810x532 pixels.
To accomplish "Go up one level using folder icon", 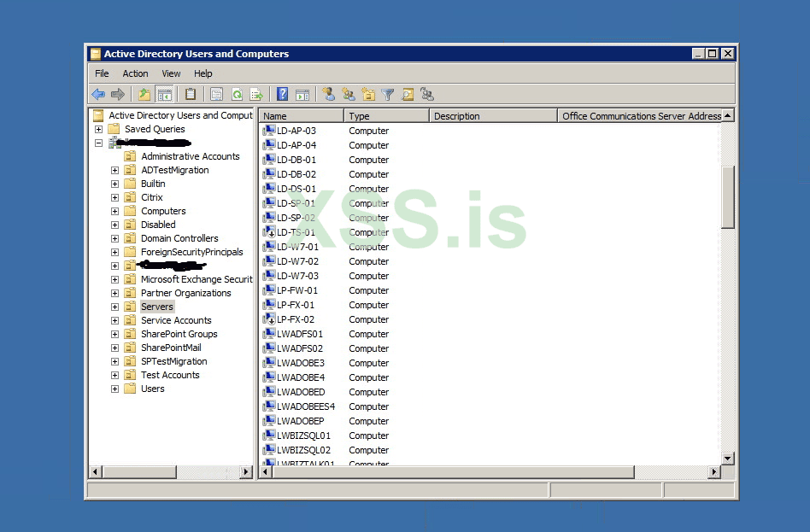I will 144,94.
